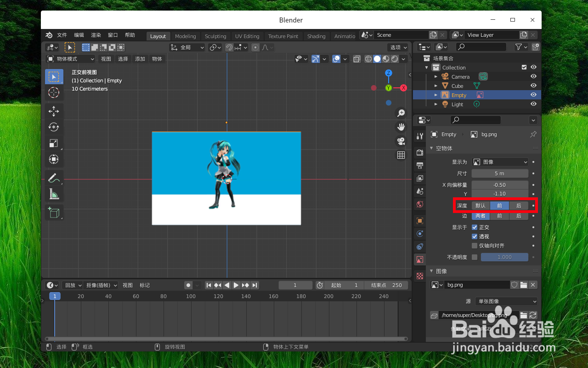This screenshot has height=368, width=588.
Task: Enable the 仅轴向对齐 checkbox
Action: pyautogui.click(x=475, y=246)
